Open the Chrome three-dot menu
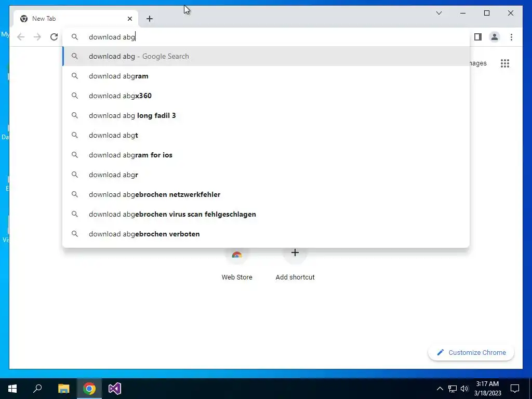 (511, 37)
